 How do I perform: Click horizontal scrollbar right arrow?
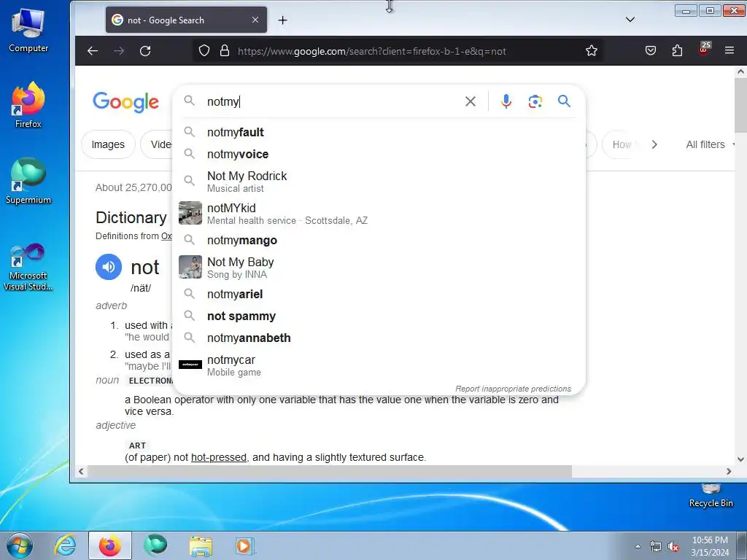click(x=729, y=471)
